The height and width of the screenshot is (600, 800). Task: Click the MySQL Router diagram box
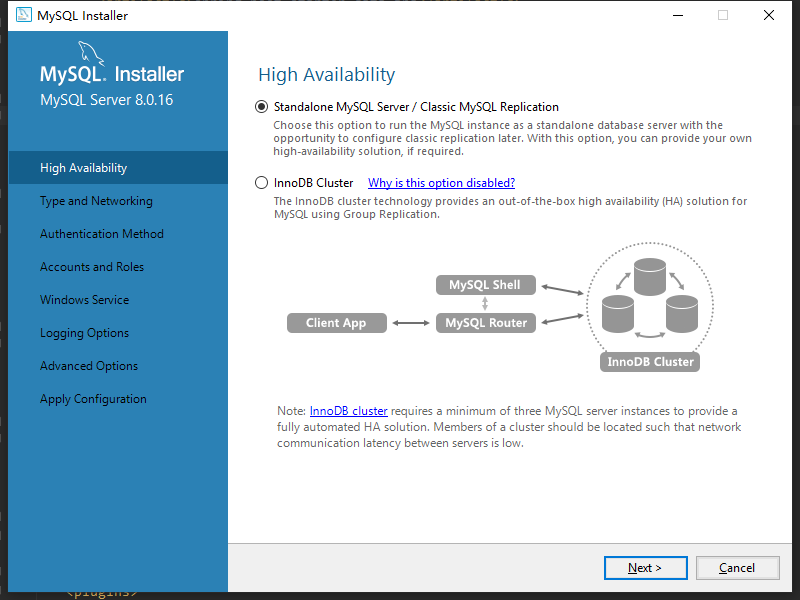pos(486,323)
